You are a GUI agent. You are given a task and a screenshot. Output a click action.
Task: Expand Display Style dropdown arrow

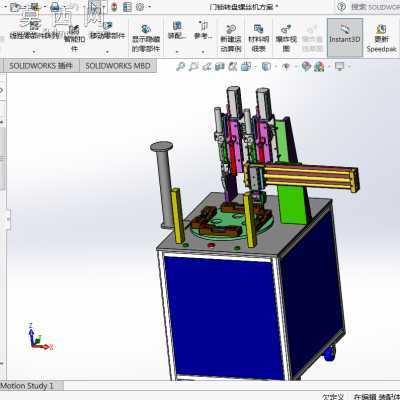click(276, 67)
